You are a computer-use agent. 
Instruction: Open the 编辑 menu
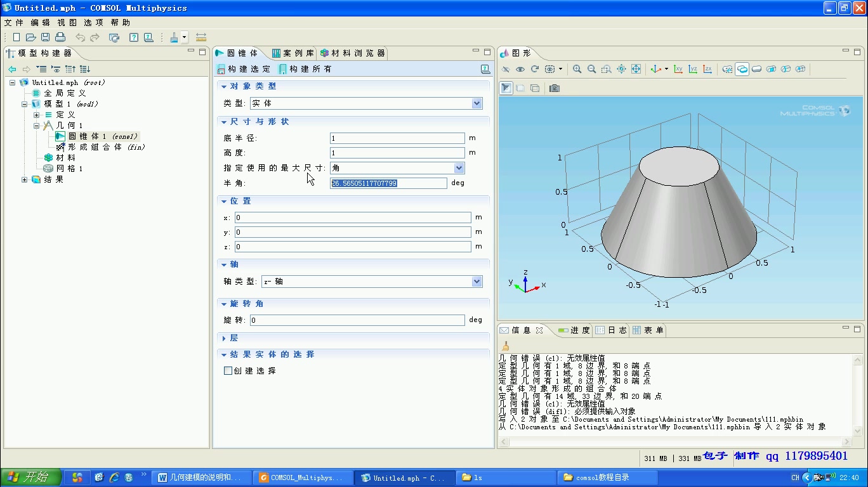coord(41,22)
